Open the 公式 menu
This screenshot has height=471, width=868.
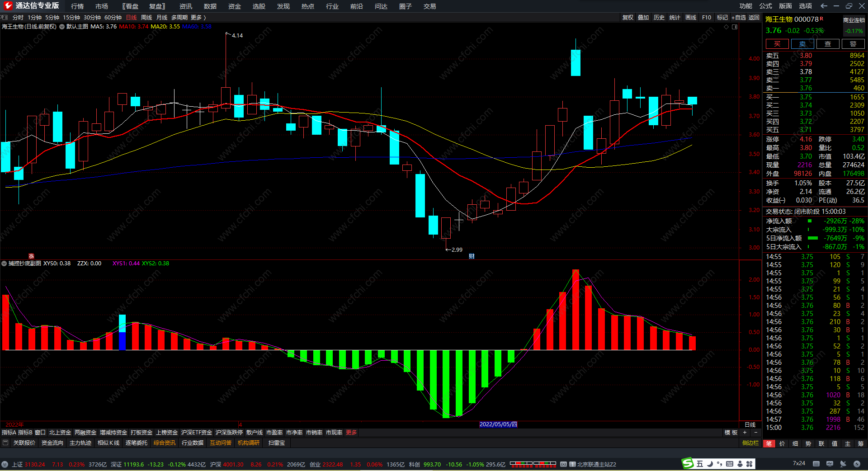[x=766, y=6]
